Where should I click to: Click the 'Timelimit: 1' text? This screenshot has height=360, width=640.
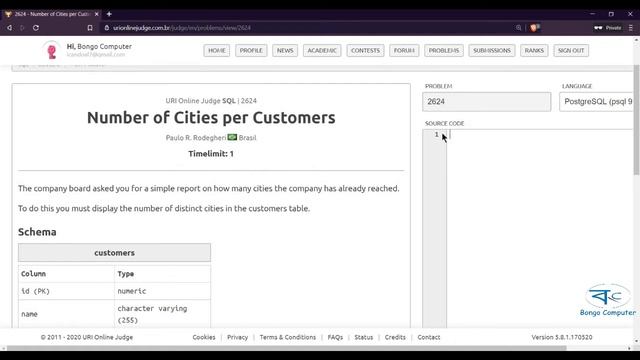(x=211, y=154)
